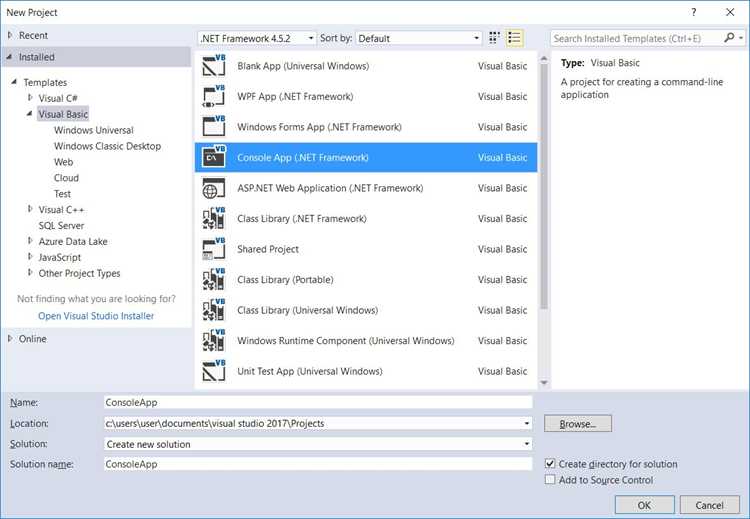Click the search magnifier icon
The image size is (750, 519).
pos(729,37)
